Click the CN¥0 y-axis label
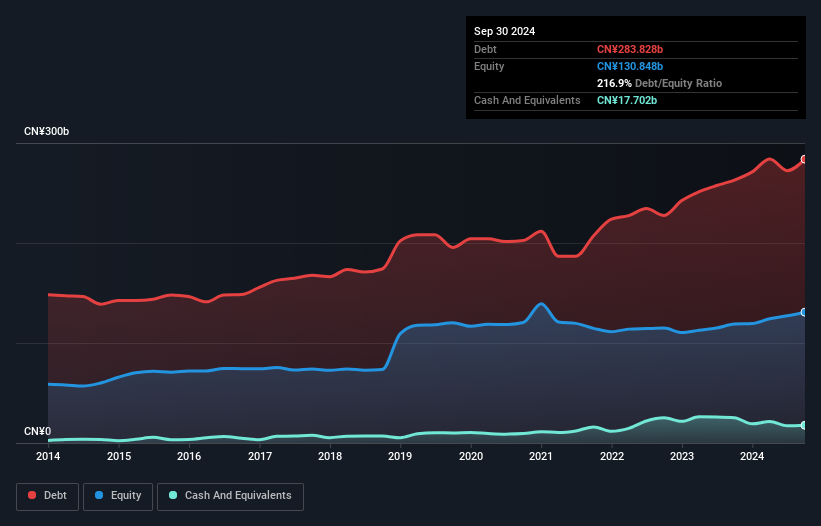The width and height of the screenshot is (821, 526). [x=38, y=431]
